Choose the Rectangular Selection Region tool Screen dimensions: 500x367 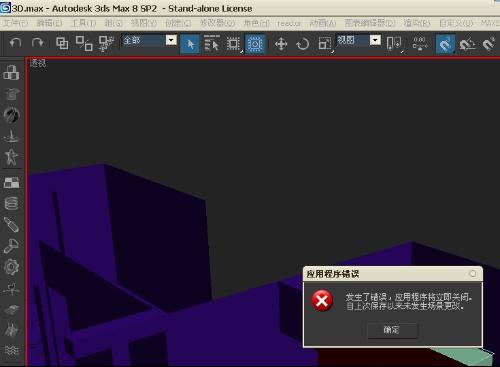coord(233,44)
